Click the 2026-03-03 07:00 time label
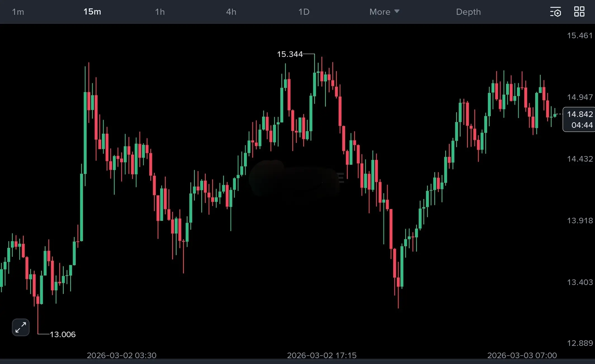This screenshot has height=364, width=595. click(x=522, y=355)
